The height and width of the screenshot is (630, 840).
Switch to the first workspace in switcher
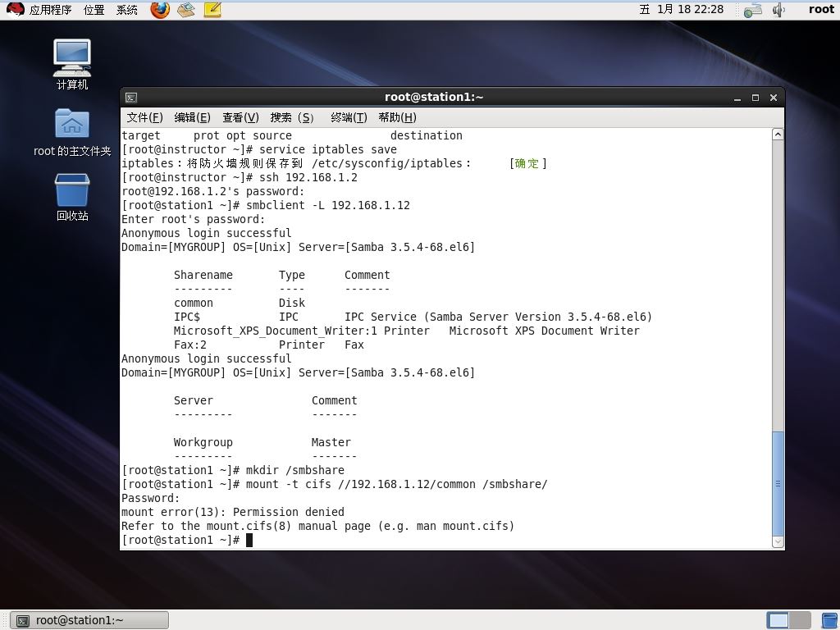(x=778, y=620)
